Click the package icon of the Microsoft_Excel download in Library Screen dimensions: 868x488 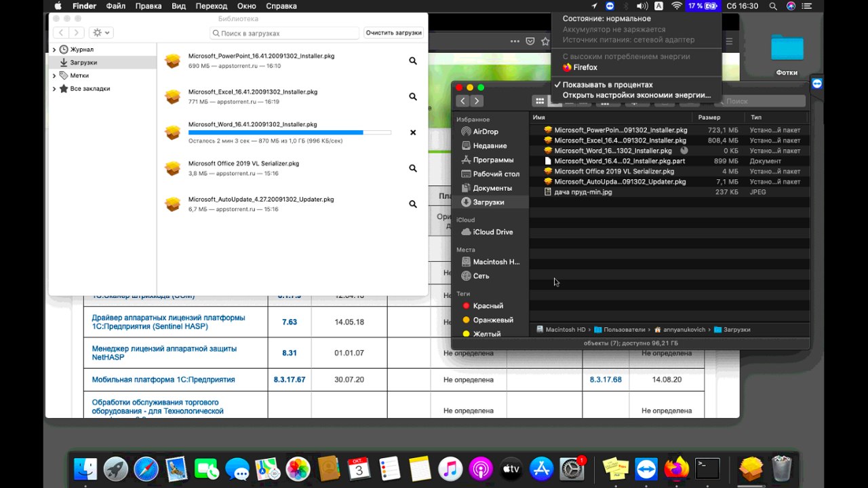pos(173,97)
